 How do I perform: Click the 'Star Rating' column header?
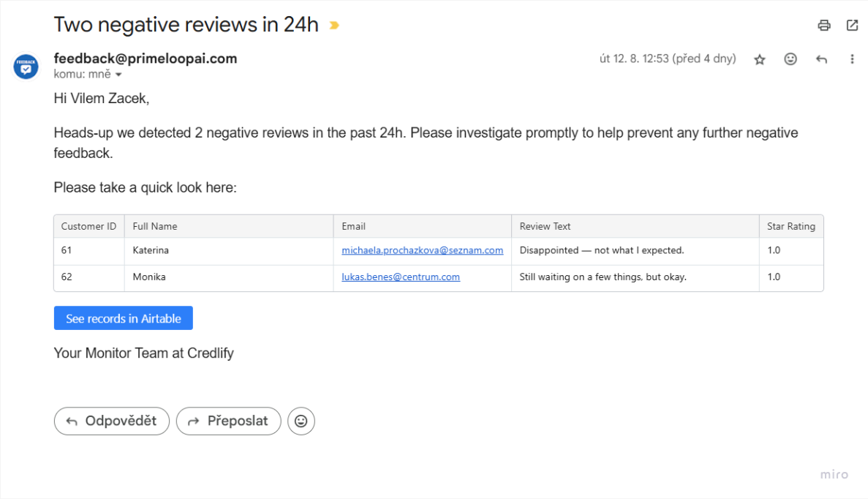pyautogui.click(x=790, y=226)
